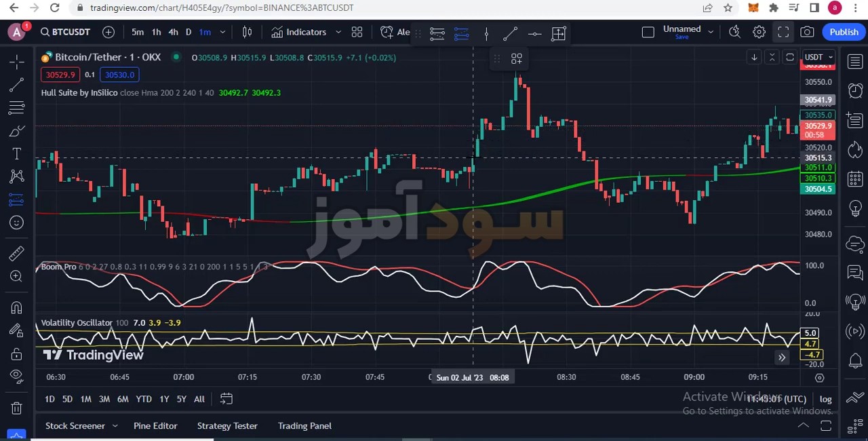Screen dimensions: 868x441
Task: Open the BTCUSDT symbol search
Action: point(65,32)
